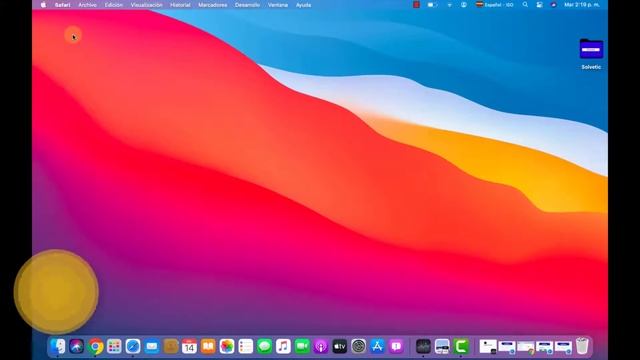The image size is (640, 360).
Task: Open the Archivo menu
Action: click(x=87, y=5)
